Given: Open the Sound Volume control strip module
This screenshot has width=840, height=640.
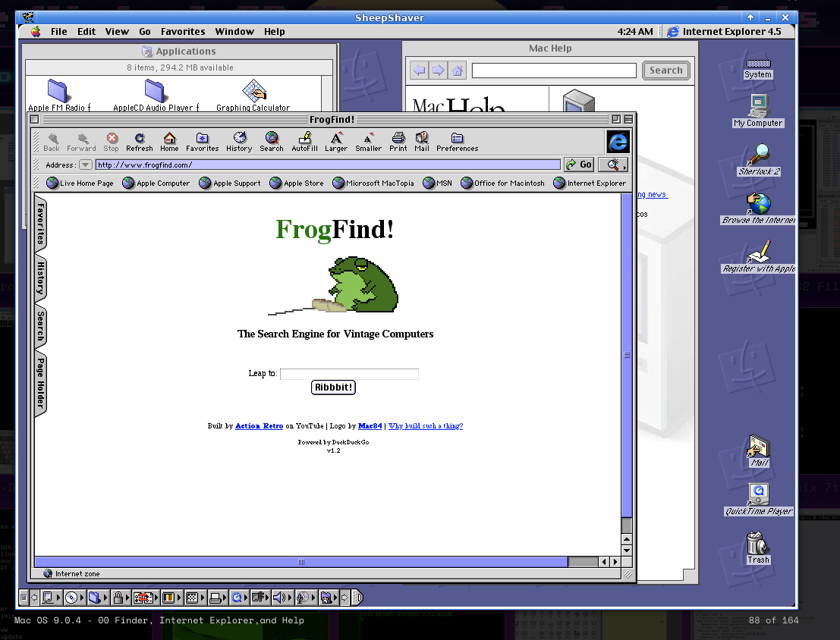Looking at the screenshot, I should pyautogui.click(x=282, y=597).
